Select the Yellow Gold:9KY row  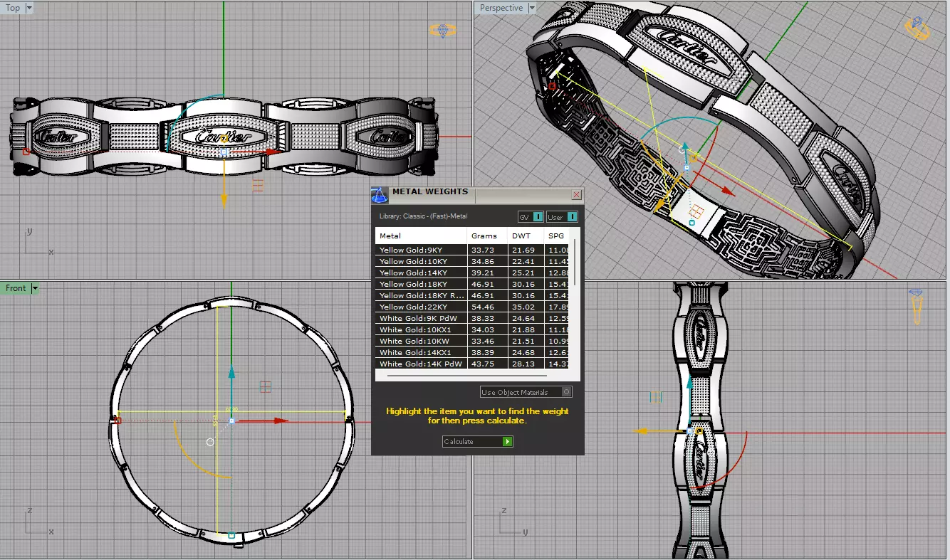click(471, 250)
